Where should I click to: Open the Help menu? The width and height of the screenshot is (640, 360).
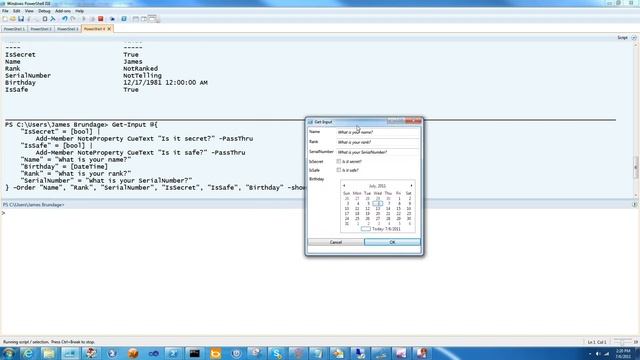click(79, 11)
